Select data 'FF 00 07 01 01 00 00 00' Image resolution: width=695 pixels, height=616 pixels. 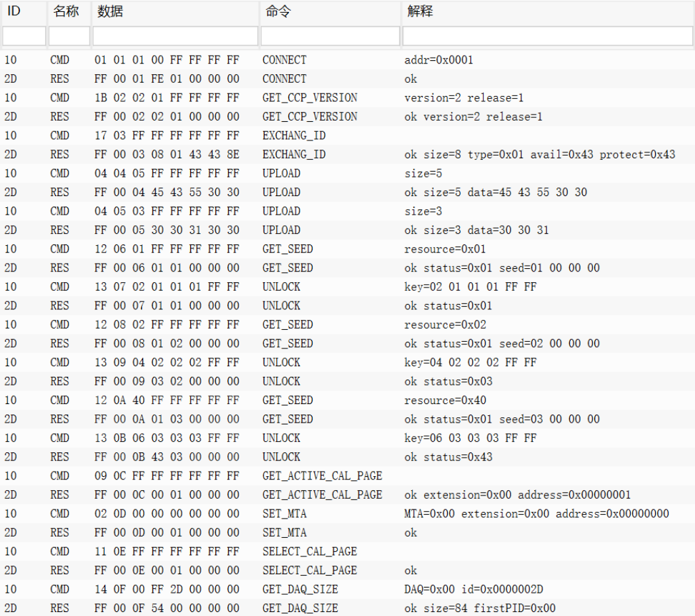[167, 306]
